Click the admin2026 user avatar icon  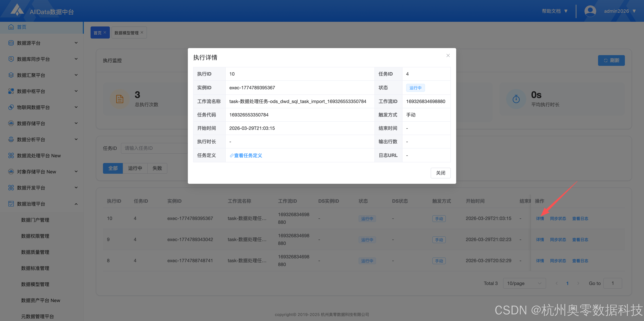(590, 11)
